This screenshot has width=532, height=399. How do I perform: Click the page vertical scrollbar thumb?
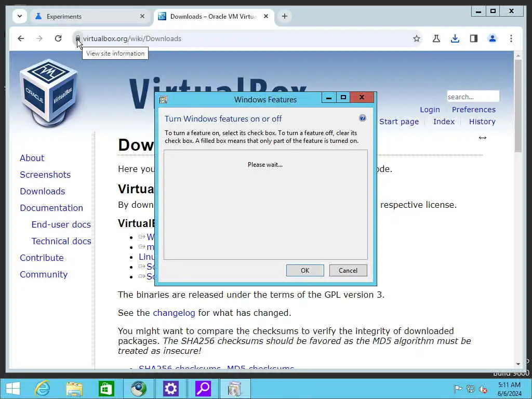coord(518,106)
